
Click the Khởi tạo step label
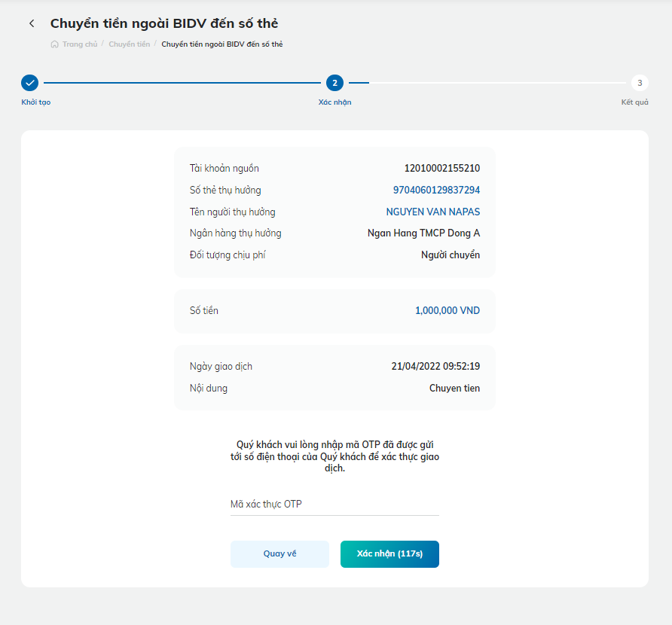click(x=36, y=102)
